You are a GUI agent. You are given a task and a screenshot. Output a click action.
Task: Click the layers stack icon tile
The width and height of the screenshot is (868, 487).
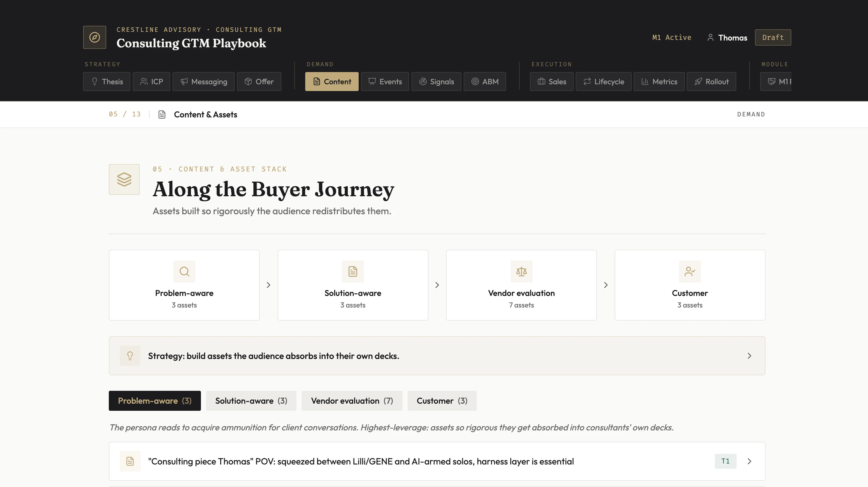(x=124, y=180)
